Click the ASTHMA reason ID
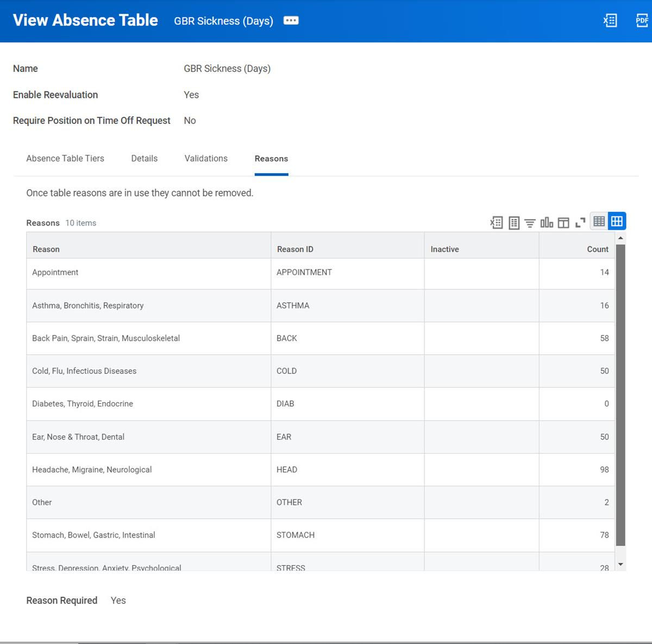Image resolution: width=652 pixels, height=644 pixels. tap(293, 305)
